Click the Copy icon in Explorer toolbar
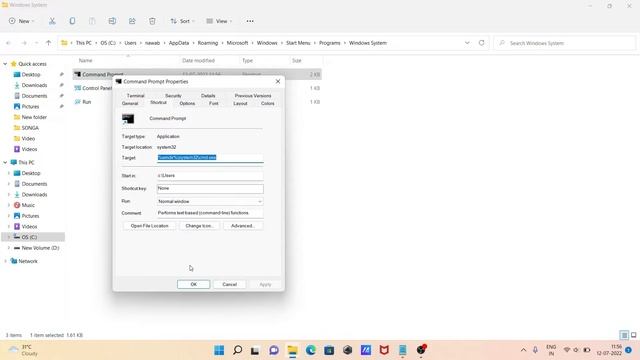 click(72, 21)
